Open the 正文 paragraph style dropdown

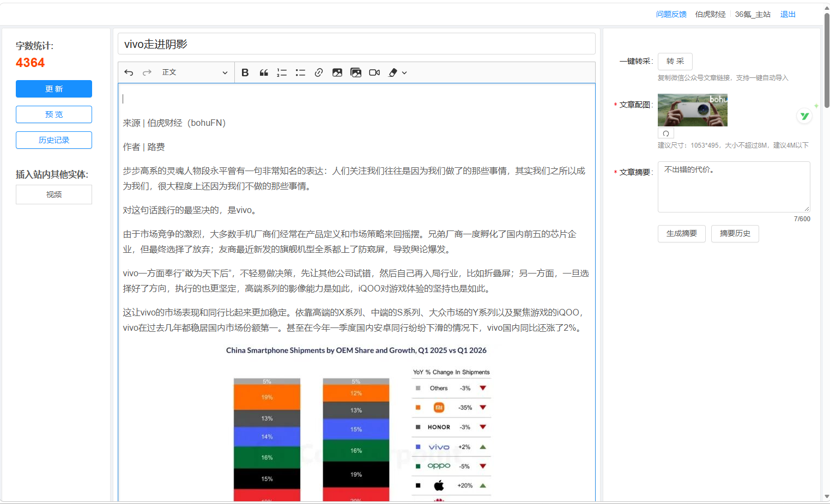click(x=195, y=72)
